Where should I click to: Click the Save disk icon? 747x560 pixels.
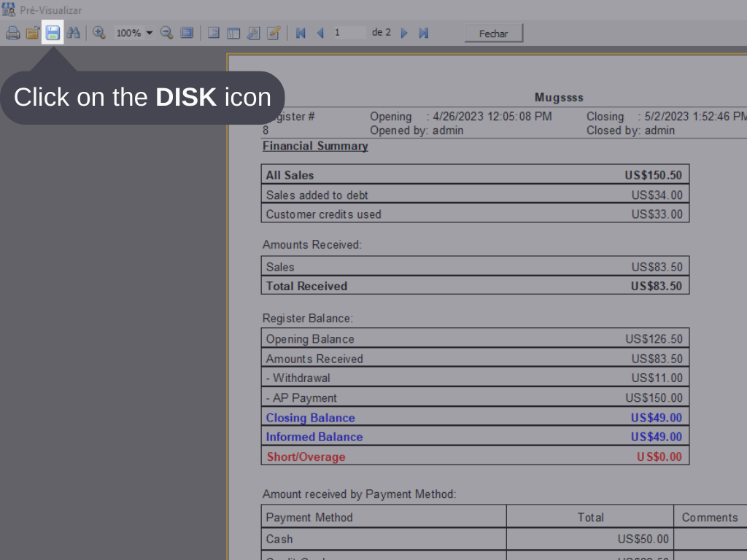pos(53,33)
